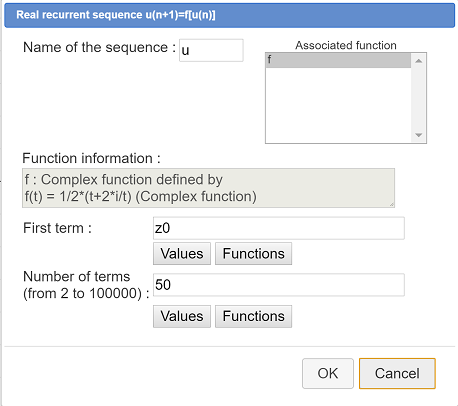Screen dimensions: 458x406
Task: Click the Function information text box
Action: pyautogui.click(x=208, y=188)
